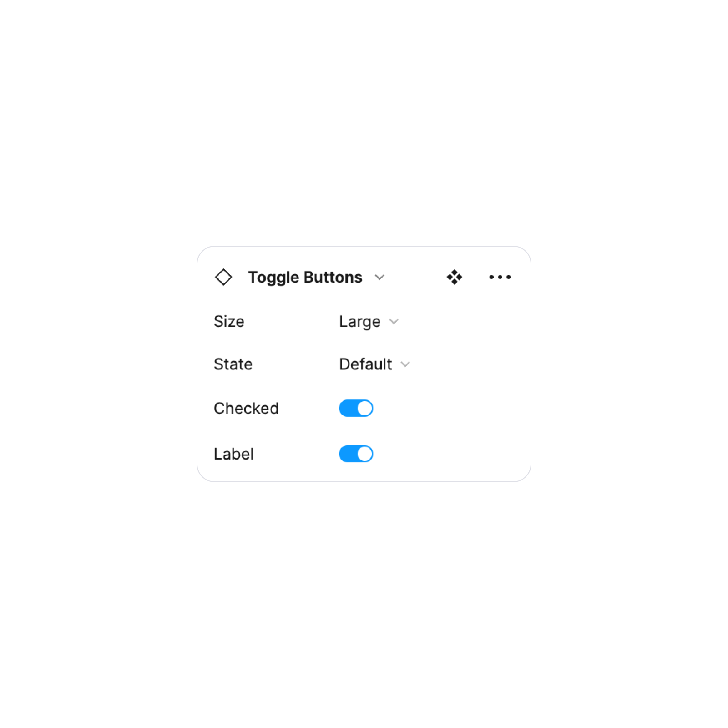This screenshot has width=728, height=728.
Task: Open the three-dots more options menu
Action: click(x=500, y=277)
